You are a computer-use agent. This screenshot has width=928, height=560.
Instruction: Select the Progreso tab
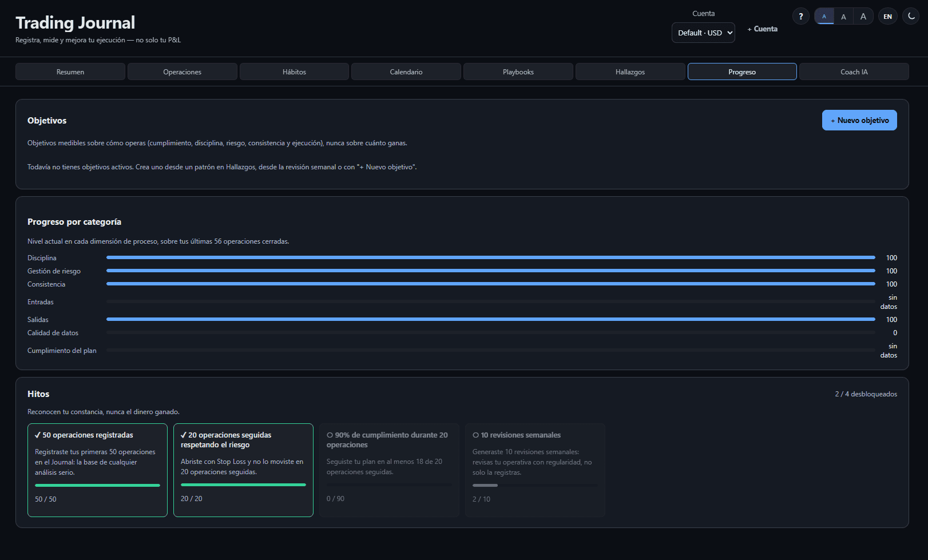pyautogui.click(x=742, y=72)
